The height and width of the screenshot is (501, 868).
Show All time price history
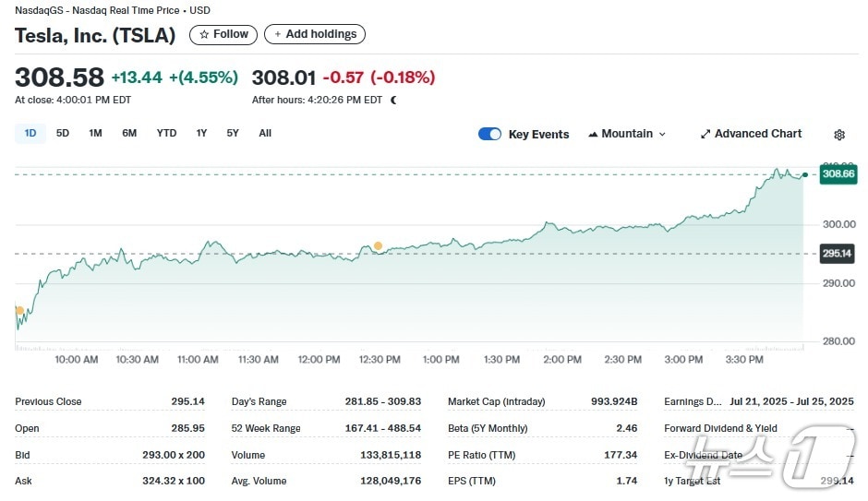pyautogui.click(x=265, y=133)
